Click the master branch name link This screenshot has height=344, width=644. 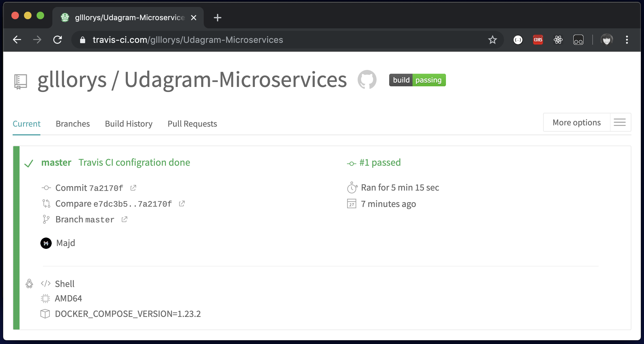click(56, 163)
